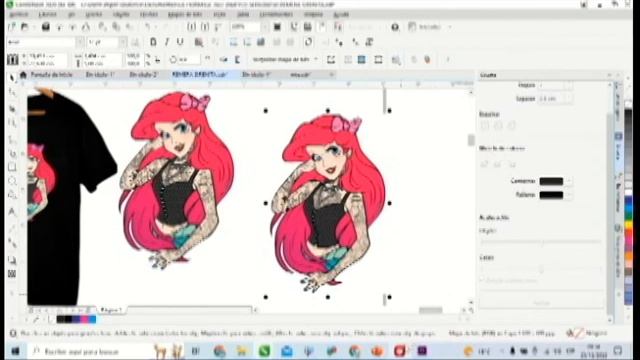Click the Contorno black color swatch
Image resolution: width=640 pixels, height=360 pixels.
(x=551, y=181)
